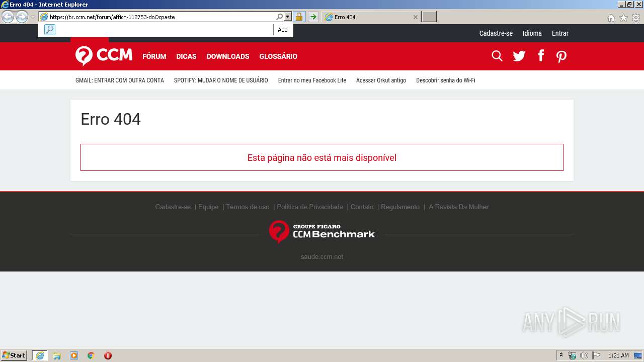Select the Erro 404 browser tab
This screenshot has height=362, width=644.
point(371,17)
